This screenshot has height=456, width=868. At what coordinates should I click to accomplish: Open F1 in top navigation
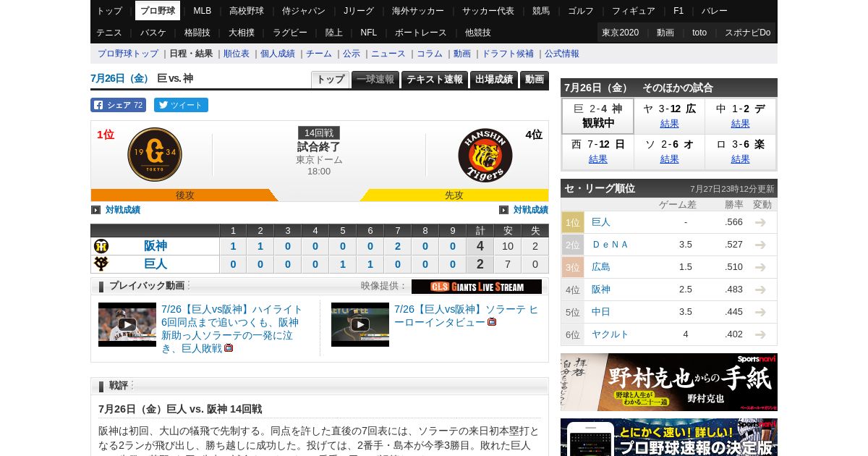point(678,11)
